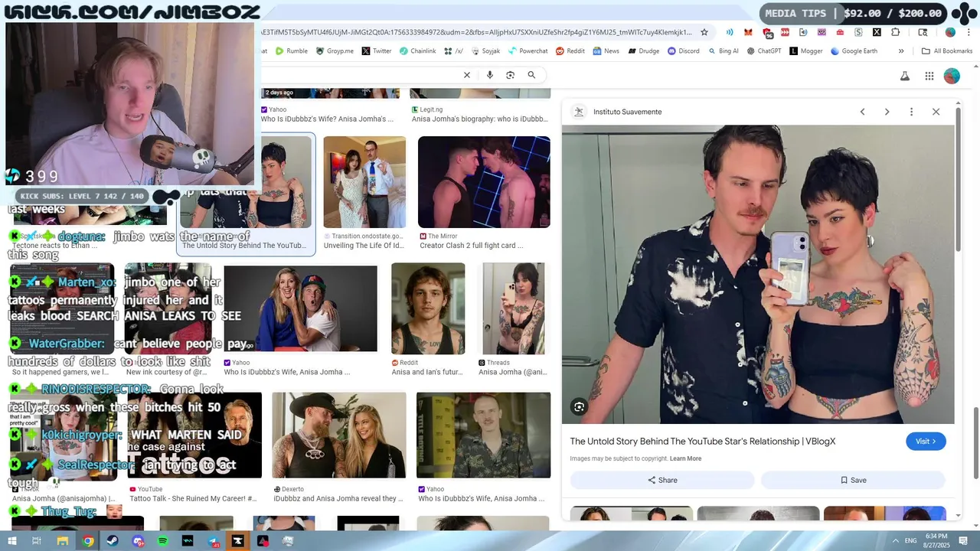
Task: Open the Chrome profile avatar in toolbar
Action: 950,32
